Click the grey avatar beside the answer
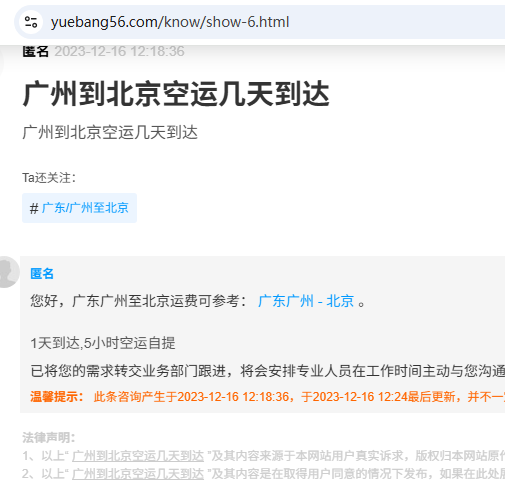 (6, 272)
